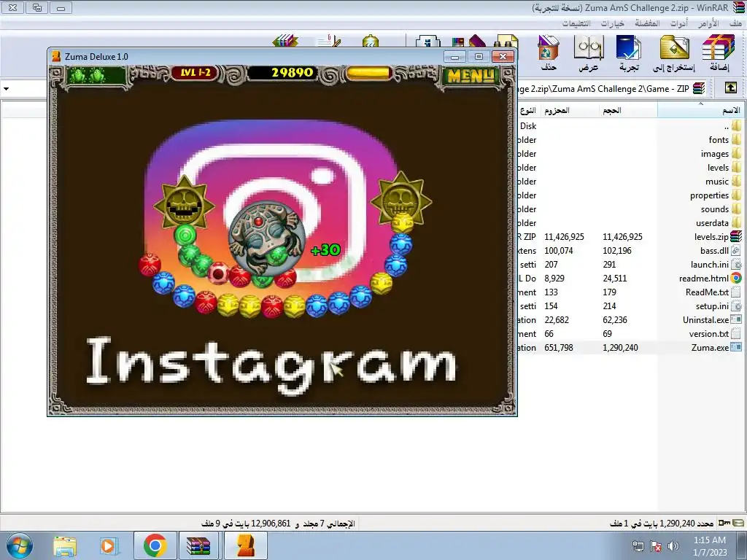Click the volume speaker tray icon
Viewport: 747px width, 560px height.
673,546
